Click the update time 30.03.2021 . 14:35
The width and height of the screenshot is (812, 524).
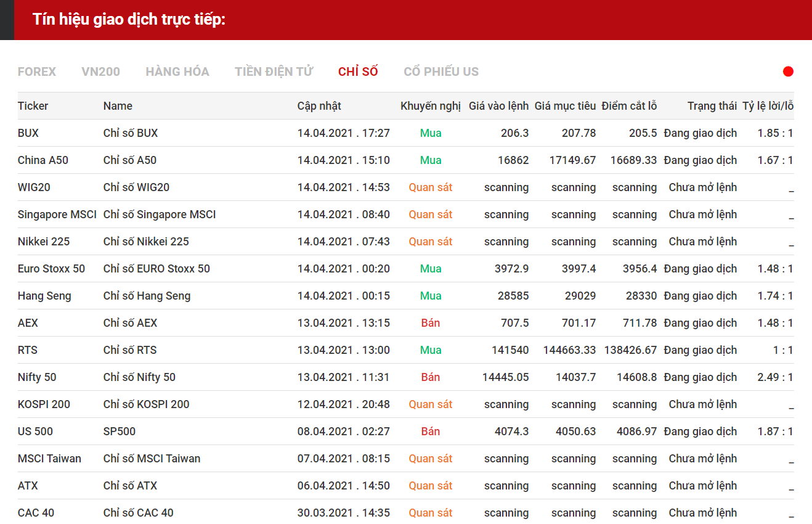tap(344, 513)
